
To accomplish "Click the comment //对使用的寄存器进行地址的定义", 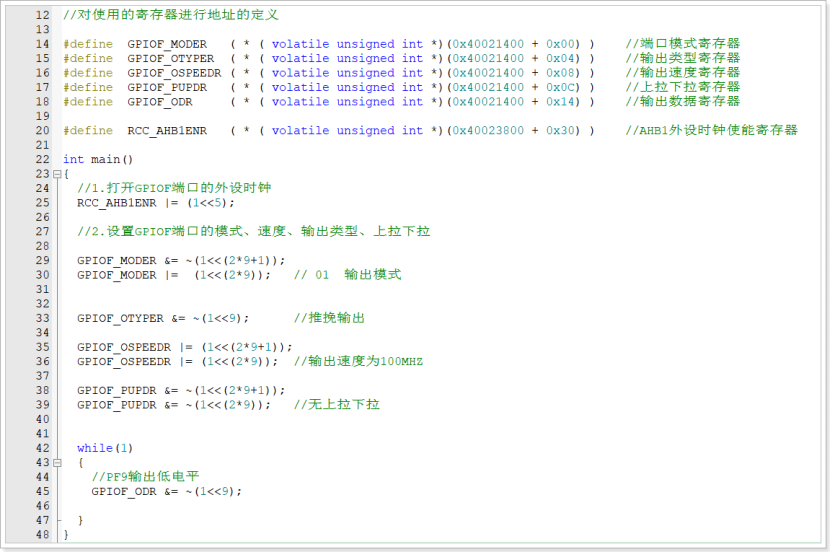I will pos(171,14).
